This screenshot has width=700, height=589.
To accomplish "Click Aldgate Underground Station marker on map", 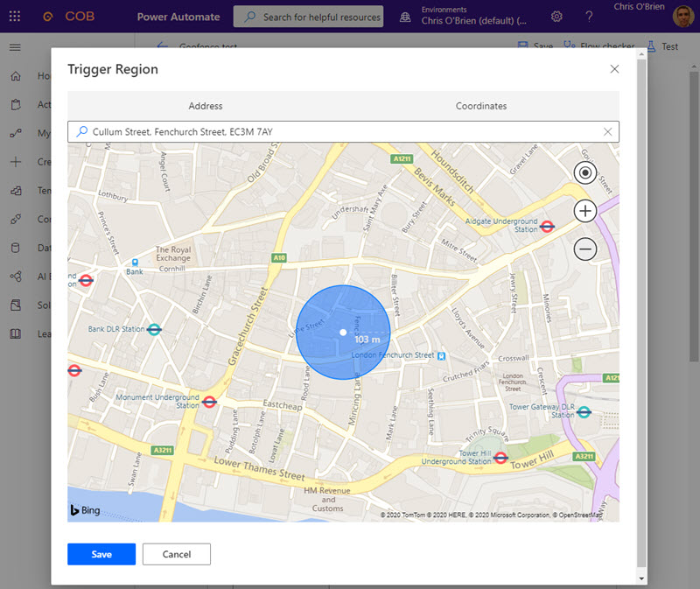I will pyautogui.click(x=547, y=227).
